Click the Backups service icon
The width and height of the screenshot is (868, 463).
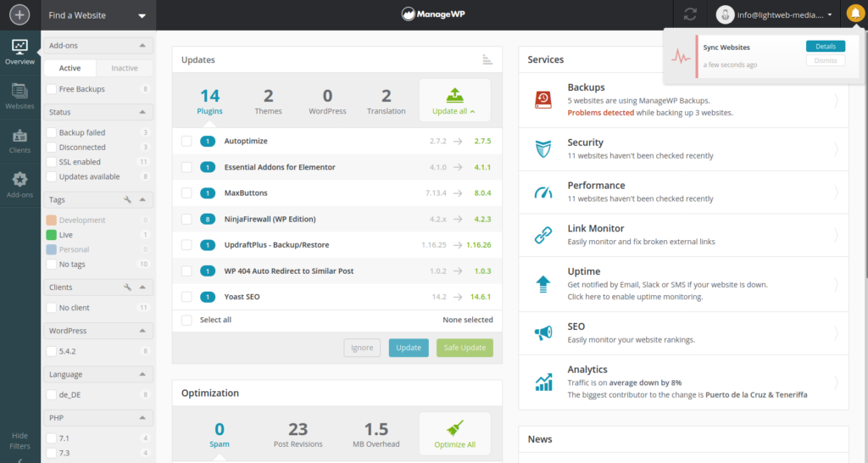(x=543, y=100)
